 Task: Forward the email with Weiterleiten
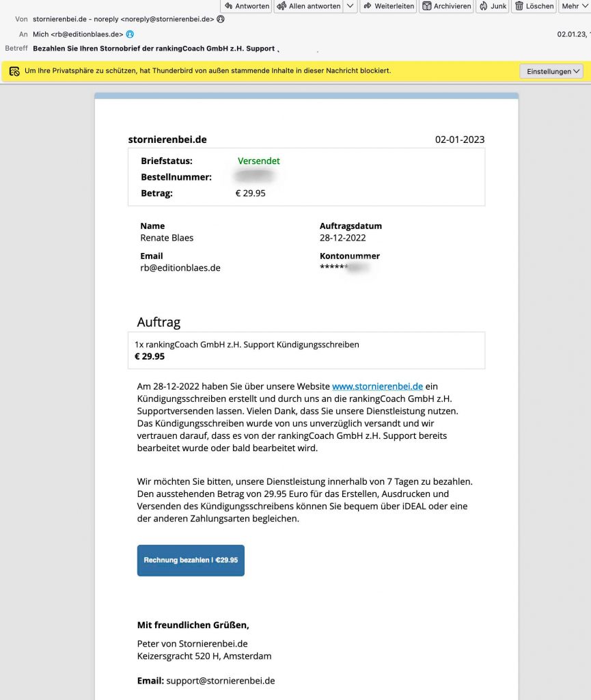(x=388, y=6)
